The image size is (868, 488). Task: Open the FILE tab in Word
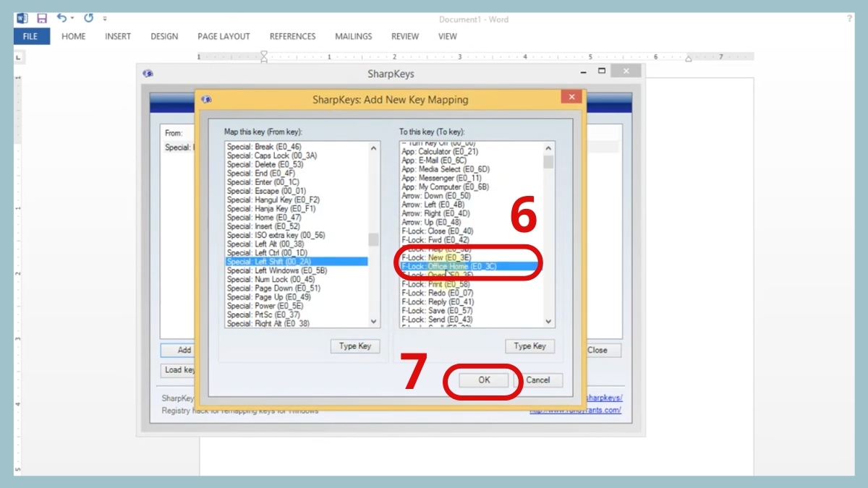[x=30, y=36]
